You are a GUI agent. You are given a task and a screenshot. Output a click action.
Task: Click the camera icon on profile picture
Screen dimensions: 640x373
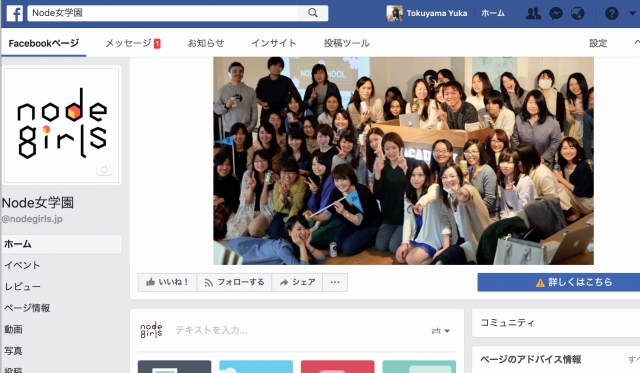pos(104,169)
